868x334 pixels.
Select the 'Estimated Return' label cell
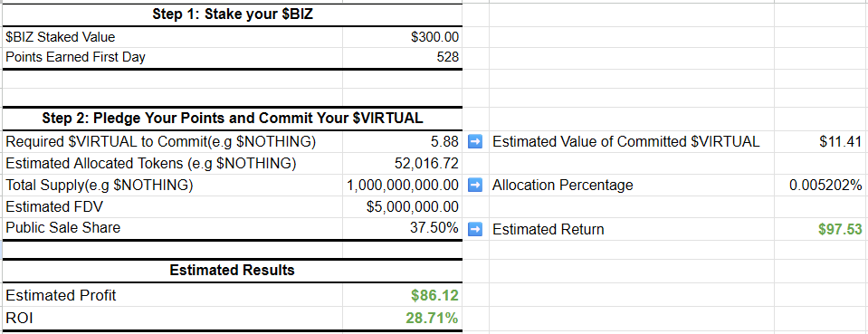click(632, 229)
